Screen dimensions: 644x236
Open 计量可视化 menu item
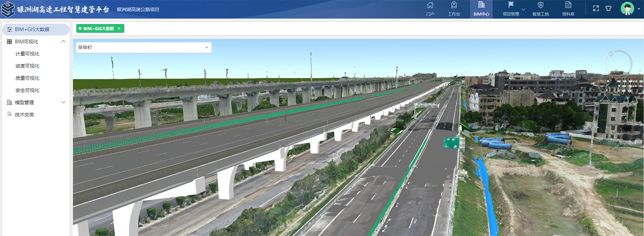click(27, 54)
